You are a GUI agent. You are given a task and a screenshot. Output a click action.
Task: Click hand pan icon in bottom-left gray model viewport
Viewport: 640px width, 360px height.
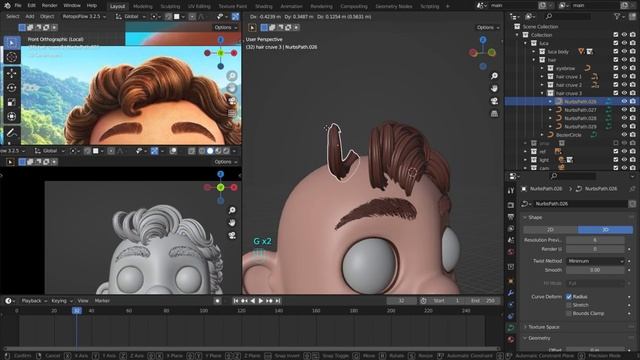(x=232, y=223)
